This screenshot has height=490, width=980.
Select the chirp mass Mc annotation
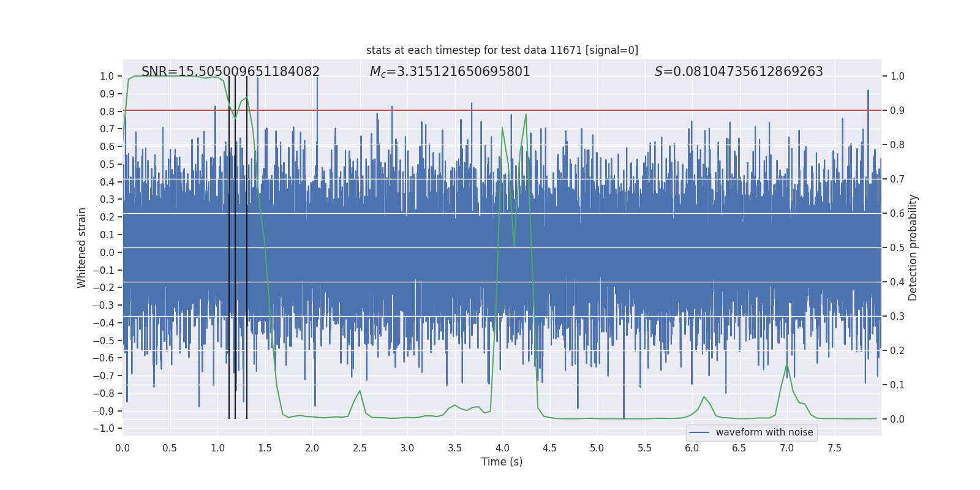click(x=450, y=72)
